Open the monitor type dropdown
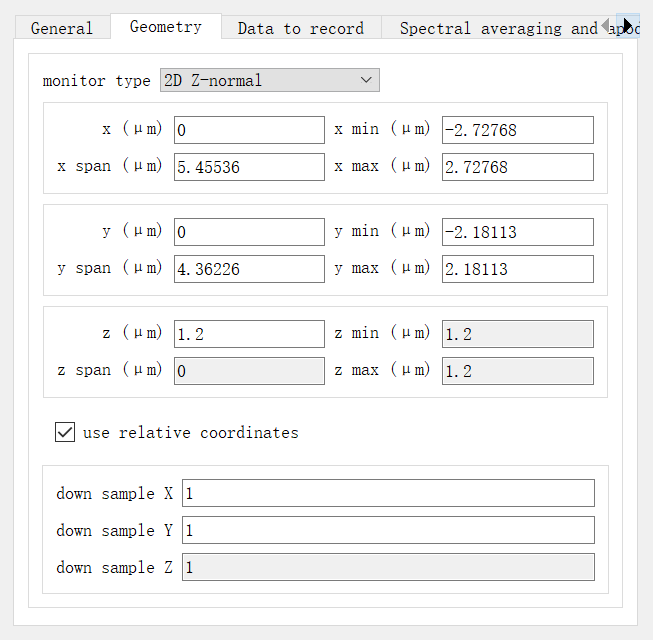 pos(269,80)
